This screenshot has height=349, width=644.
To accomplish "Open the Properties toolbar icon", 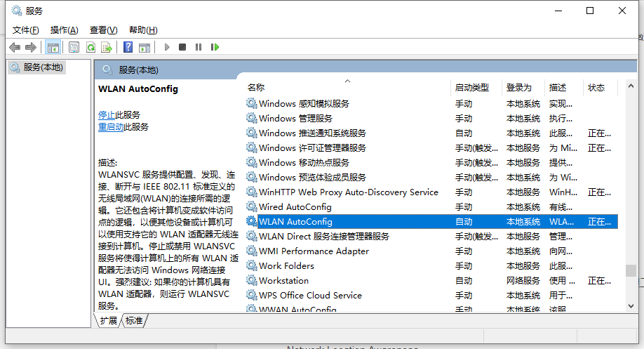I will pyautogui.click(x=74, y=47).
